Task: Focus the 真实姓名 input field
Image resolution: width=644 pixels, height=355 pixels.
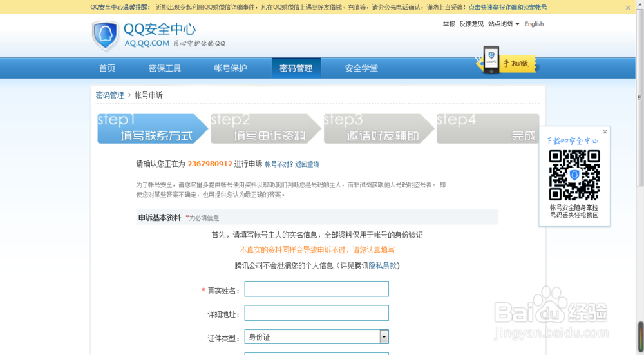Action: click(x=316, y=289)
